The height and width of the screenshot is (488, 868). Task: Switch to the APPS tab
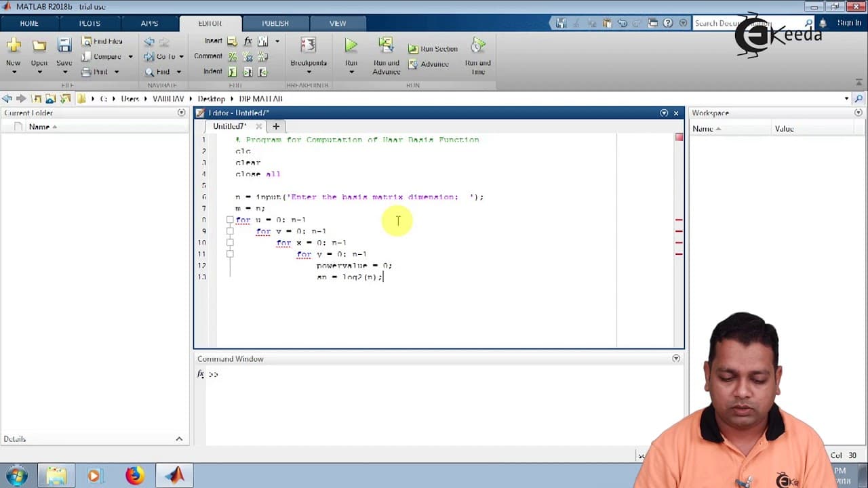[x=149, y=23]
